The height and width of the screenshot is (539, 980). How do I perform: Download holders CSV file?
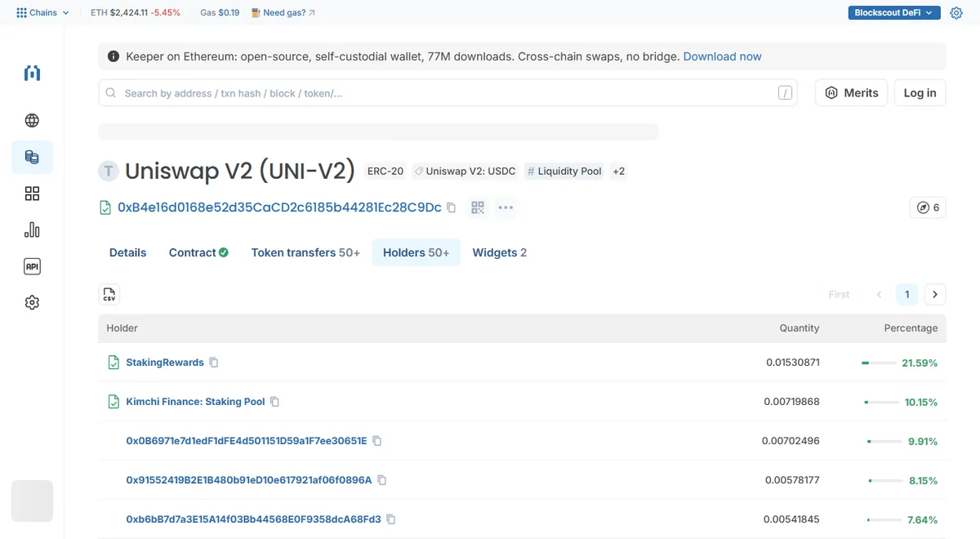click(x=109, y=295)
